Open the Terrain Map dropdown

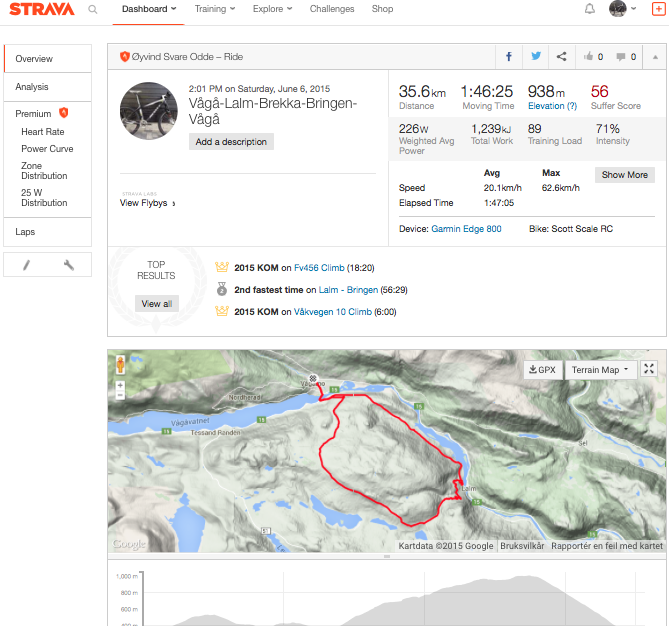(x=601, y=370)
